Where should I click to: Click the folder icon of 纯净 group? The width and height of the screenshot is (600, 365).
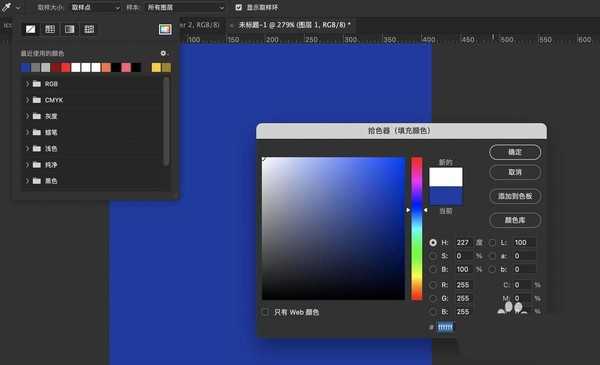pos(37,165)
